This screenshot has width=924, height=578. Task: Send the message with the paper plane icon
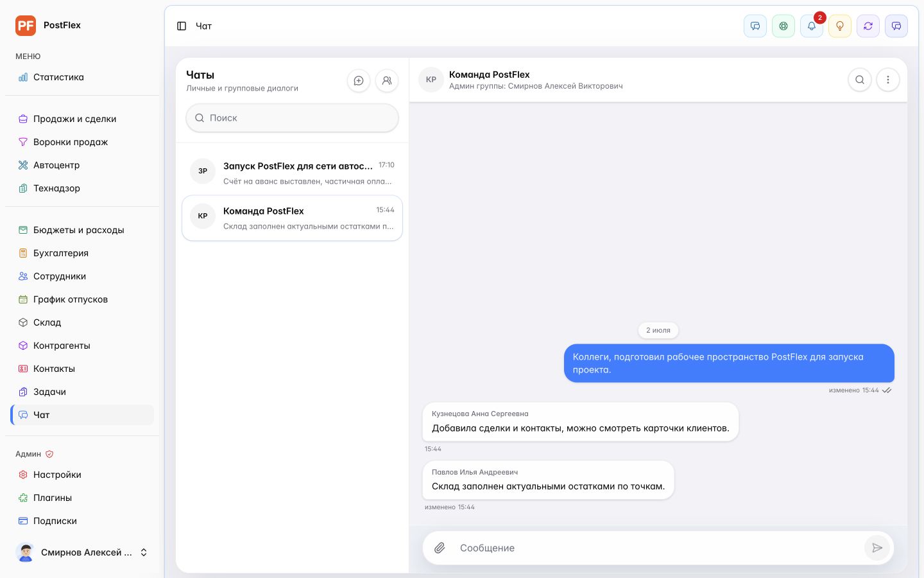[877, 548]
